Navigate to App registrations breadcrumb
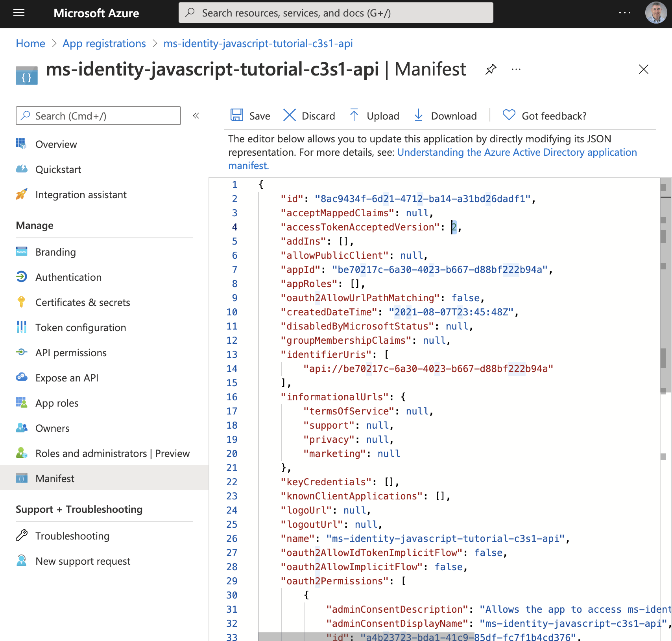This screenshot has height=641, width=672. point(104,43)
